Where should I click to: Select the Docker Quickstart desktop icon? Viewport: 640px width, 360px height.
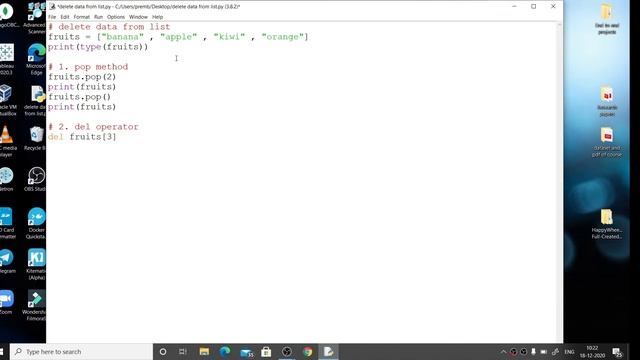click(x=36, y=223)
